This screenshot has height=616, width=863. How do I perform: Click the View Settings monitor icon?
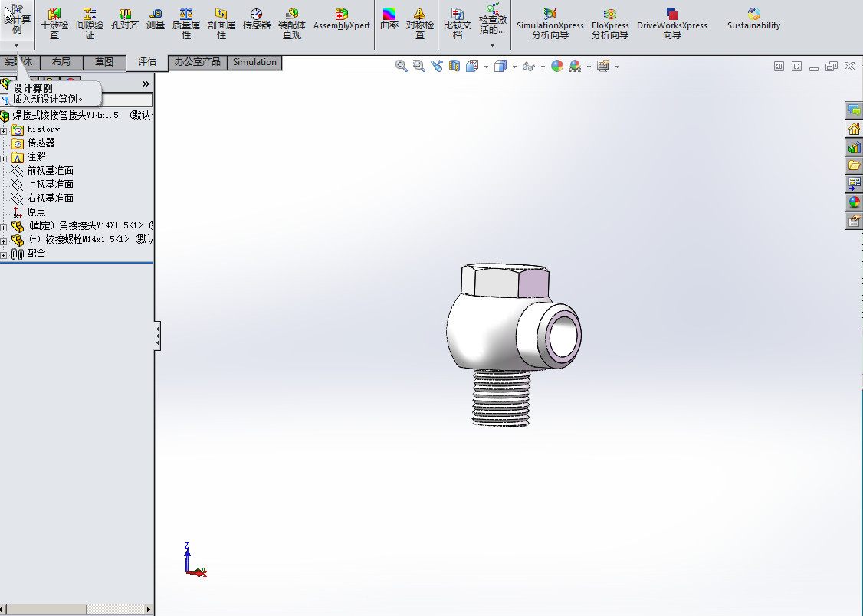tap(603, 67)
